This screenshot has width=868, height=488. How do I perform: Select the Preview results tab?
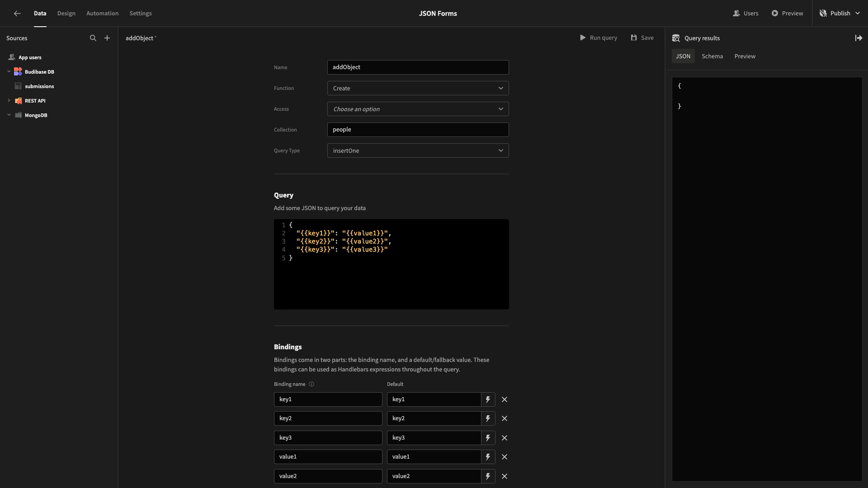[x=745, y=56]
